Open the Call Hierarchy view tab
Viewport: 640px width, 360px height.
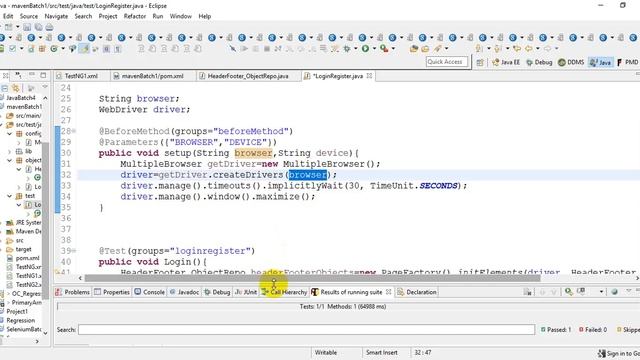[284, 292]
